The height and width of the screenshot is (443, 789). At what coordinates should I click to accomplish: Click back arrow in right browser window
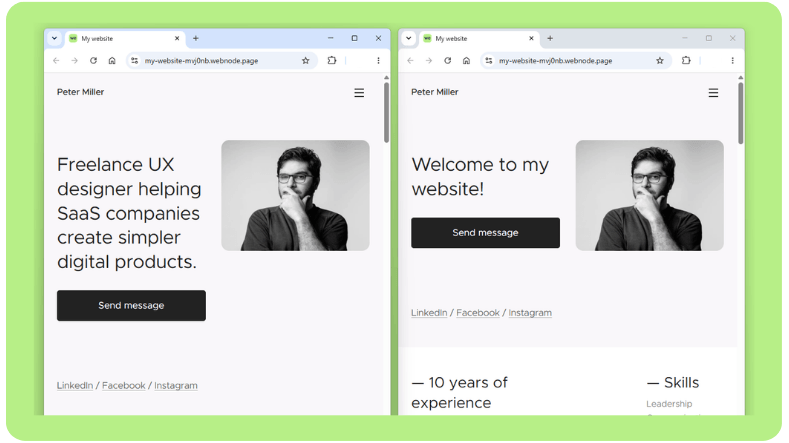[x=410, y=60]
